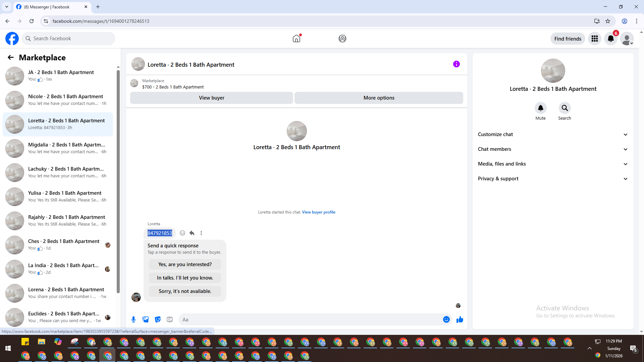Open Nicole 2 Beds conversation
Viewport: 644px width, 362px height.
(x=58, y=100)
